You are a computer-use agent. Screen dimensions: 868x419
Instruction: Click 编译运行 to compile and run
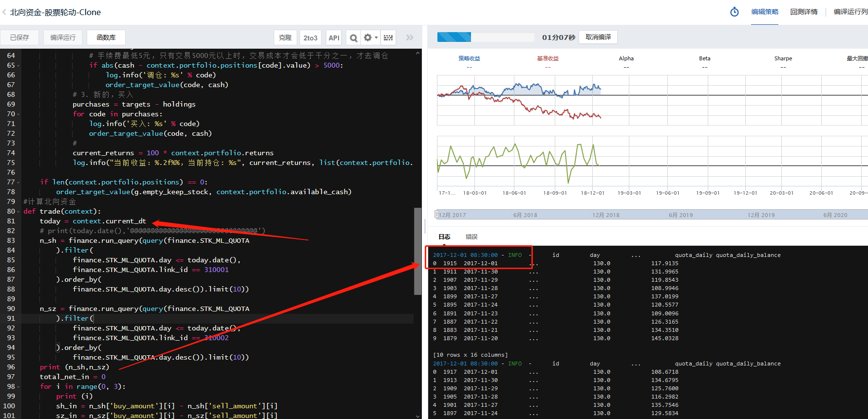[x=63, y=37]
